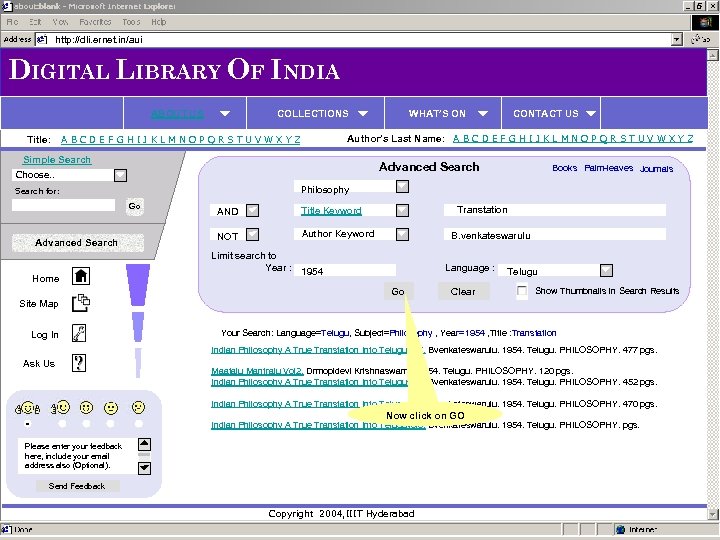720x540 pixels.
Task: Click the Clear button
Action: pyautogui.click(x=463, y=291)
